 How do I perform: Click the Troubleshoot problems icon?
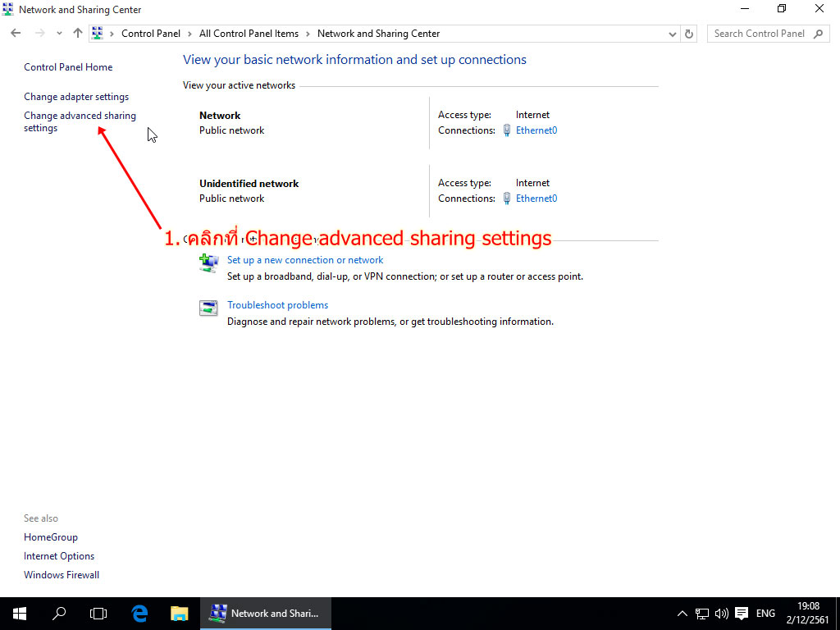click(x=208, y=308)
